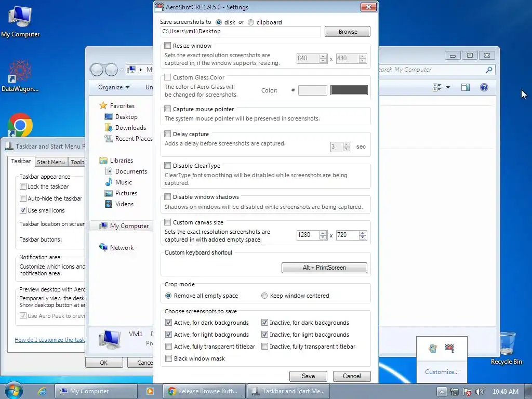
Task: Increase canvas width 1280 spinner
Action: 323,233
